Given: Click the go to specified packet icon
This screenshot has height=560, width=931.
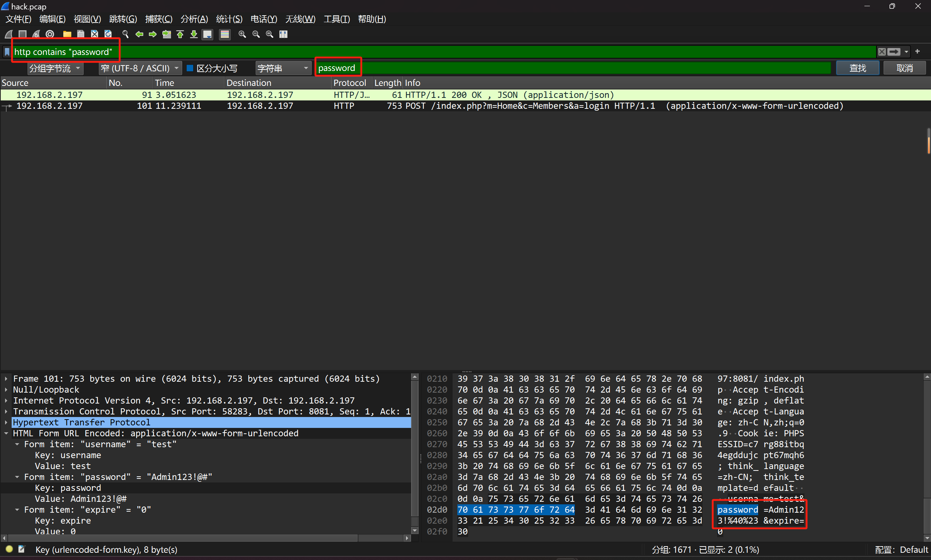Looking at the screenshot, I should 166,34.
